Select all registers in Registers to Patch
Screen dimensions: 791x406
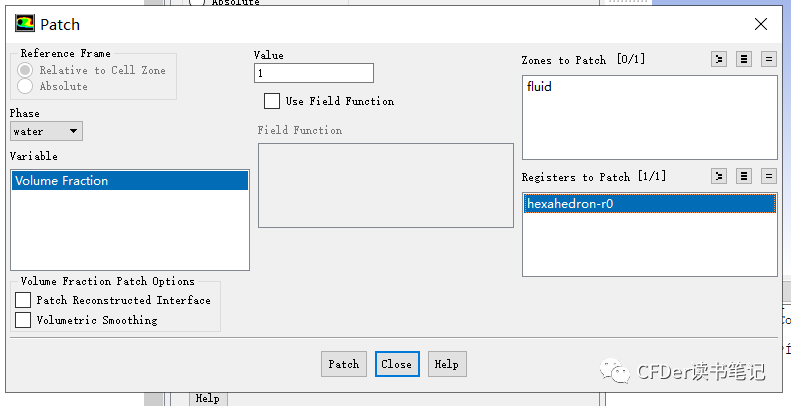point(744,176)
